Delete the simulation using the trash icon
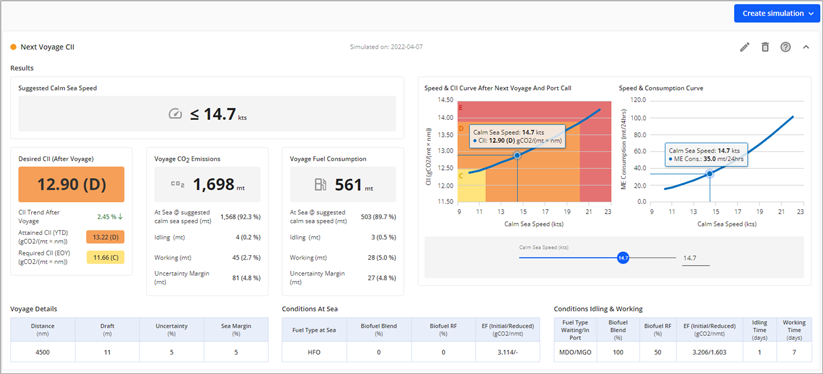 point(765,47)
